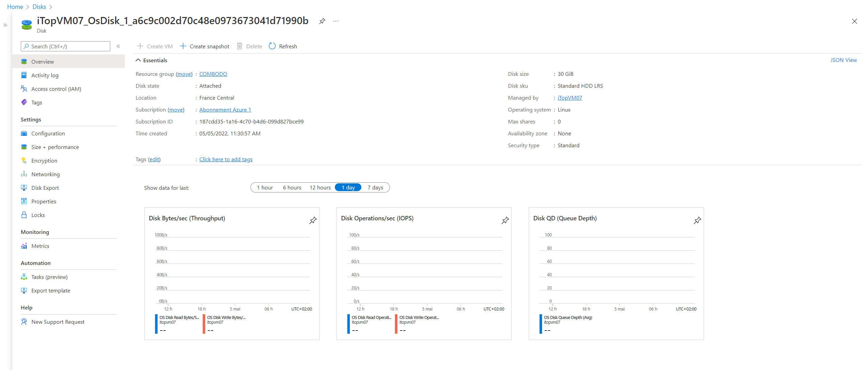The image size is (868, 370).
Task: Pin the IOPS chart to dashboard
Action: pos(505,220)
